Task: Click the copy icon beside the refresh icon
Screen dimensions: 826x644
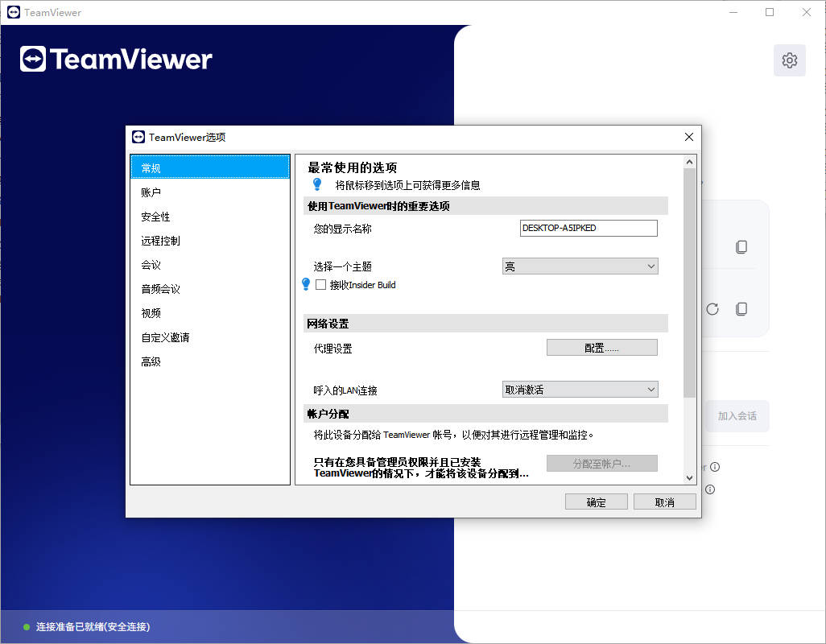Action: (741, 308)
